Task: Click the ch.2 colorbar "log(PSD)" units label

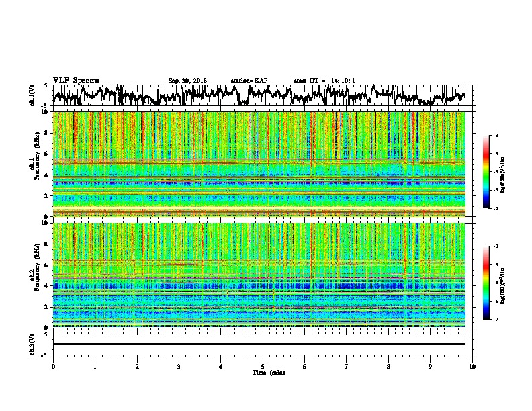Action: (x=503, y=285)
